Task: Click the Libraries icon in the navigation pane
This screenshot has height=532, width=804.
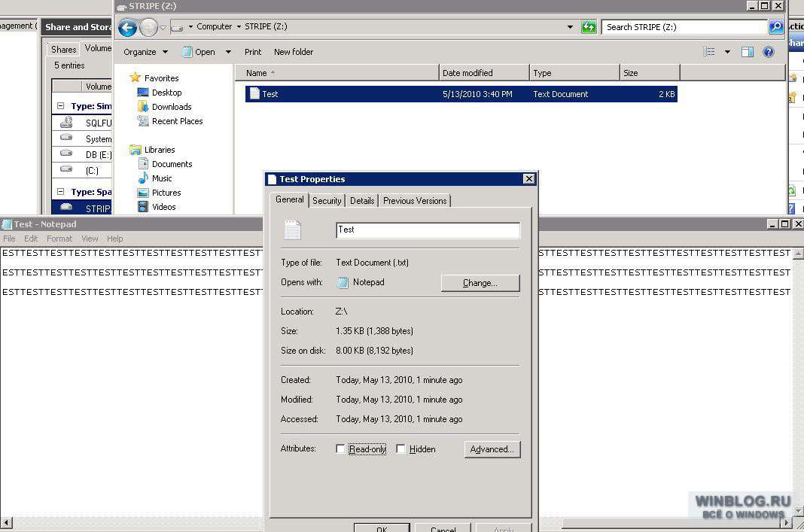Action: 136,150
